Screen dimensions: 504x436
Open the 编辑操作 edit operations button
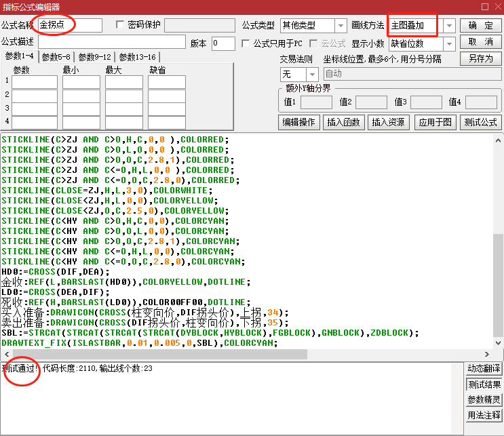(298, 122)
